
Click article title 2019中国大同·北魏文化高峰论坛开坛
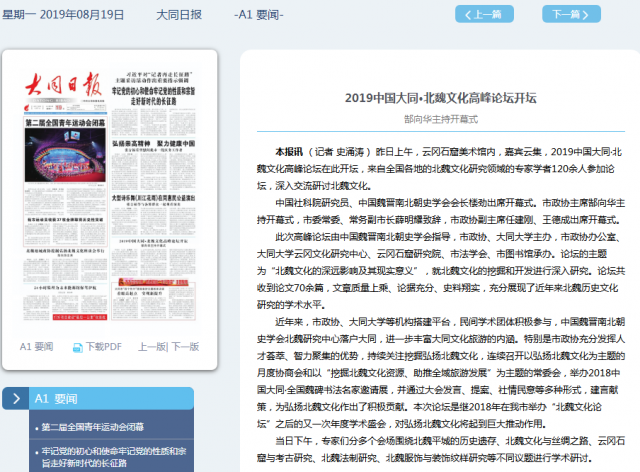441,98
